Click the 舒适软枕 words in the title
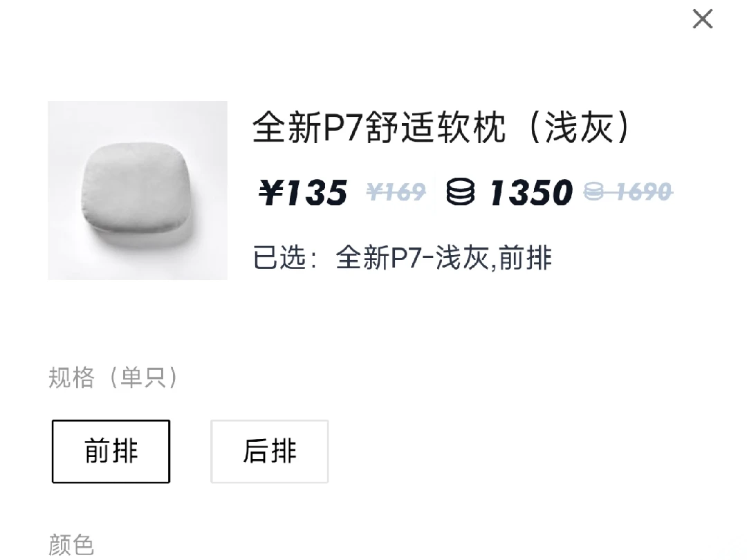The width and height of the screenshot is (747, 560). 436,128
